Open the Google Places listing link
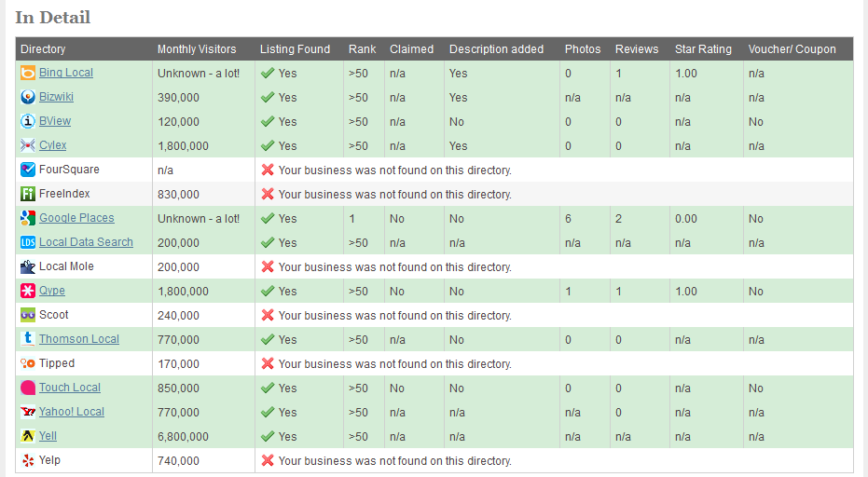Image resolution: width=868 pixels, height=477 pixels. coord(76,218)
